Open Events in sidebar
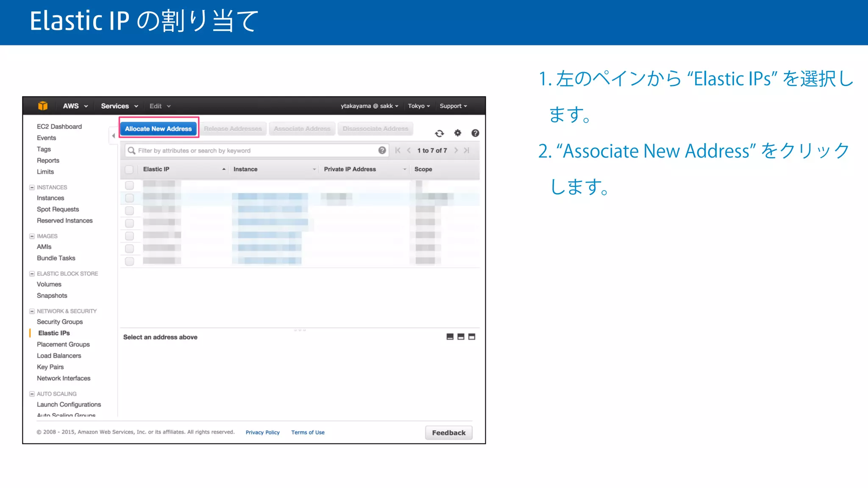 tap(46, 138)
